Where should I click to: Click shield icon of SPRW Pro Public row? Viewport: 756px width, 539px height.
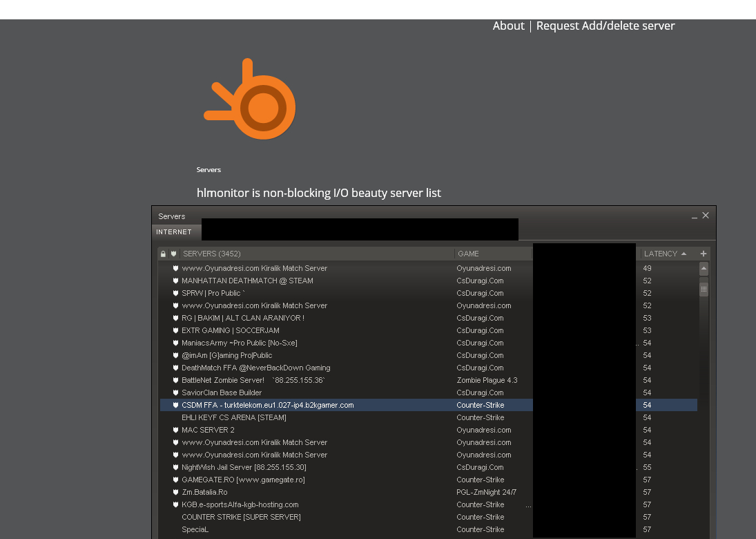(x=175, y=294)
